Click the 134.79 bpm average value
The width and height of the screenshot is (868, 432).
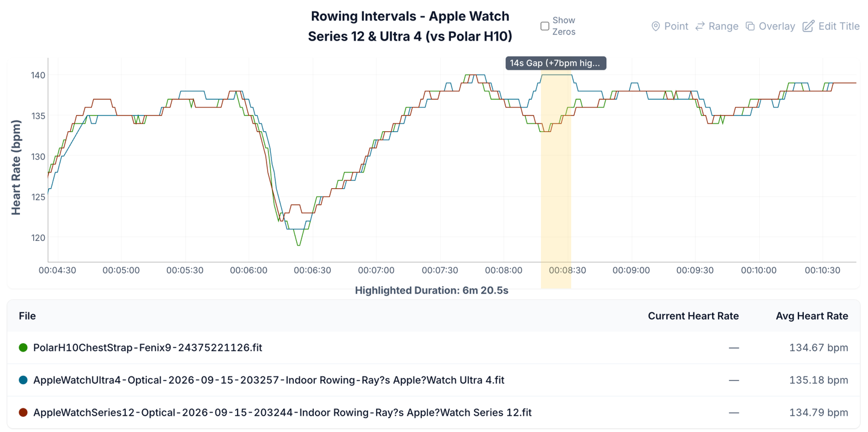(x=818, y=413)
